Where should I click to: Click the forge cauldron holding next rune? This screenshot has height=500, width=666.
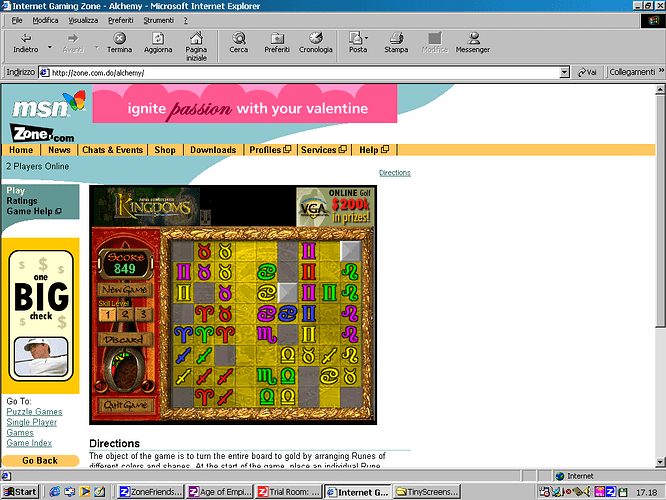pos(124,370)
